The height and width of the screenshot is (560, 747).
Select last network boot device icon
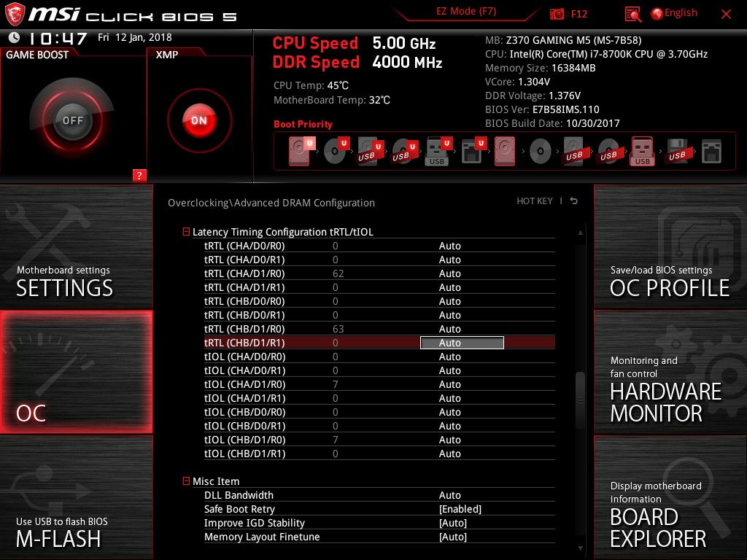pos(712,152)
